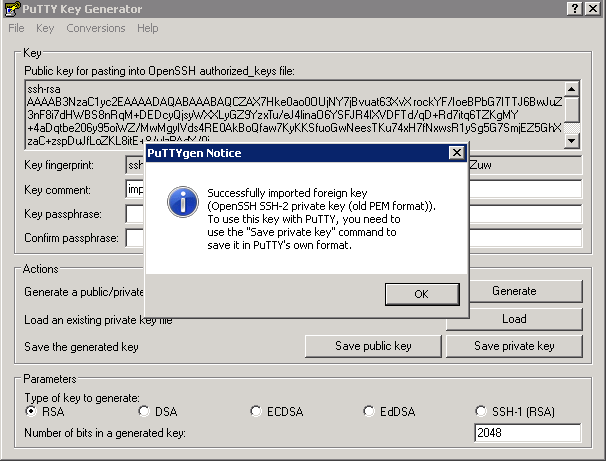Select the ECDSA key type radio button
Screen dimensions: 606x462
pos(255,411)
